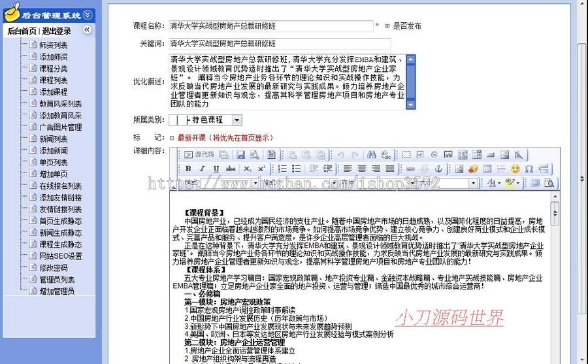Insert a hyperlink with the chain icon
The height and width of the screenshot is (364, 588).
click(410, 169)
